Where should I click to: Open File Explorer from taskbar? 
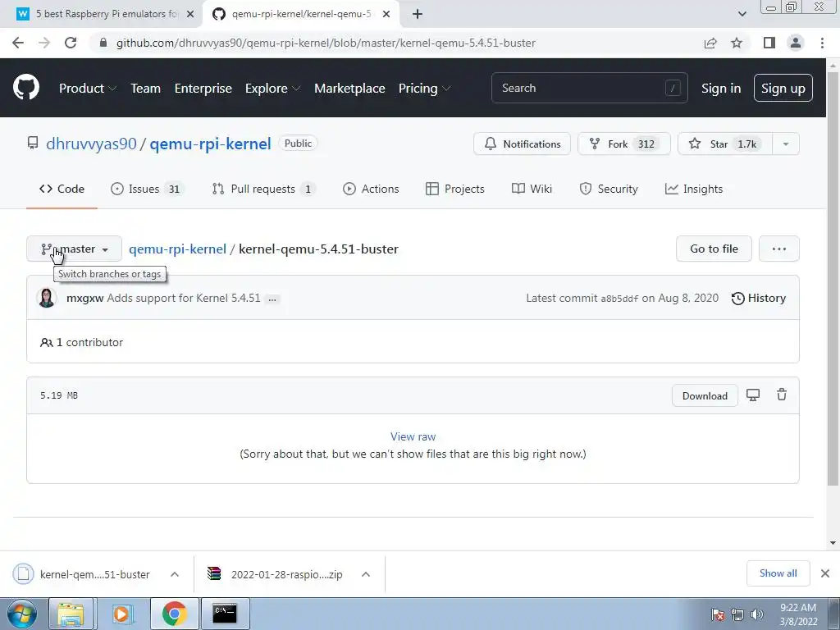[71, 614]
